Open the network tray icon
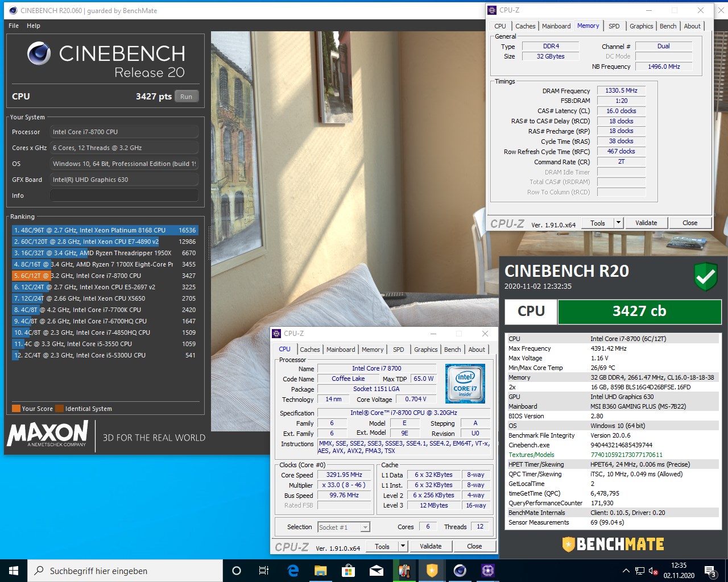The image size is (728, 582). 640,571
